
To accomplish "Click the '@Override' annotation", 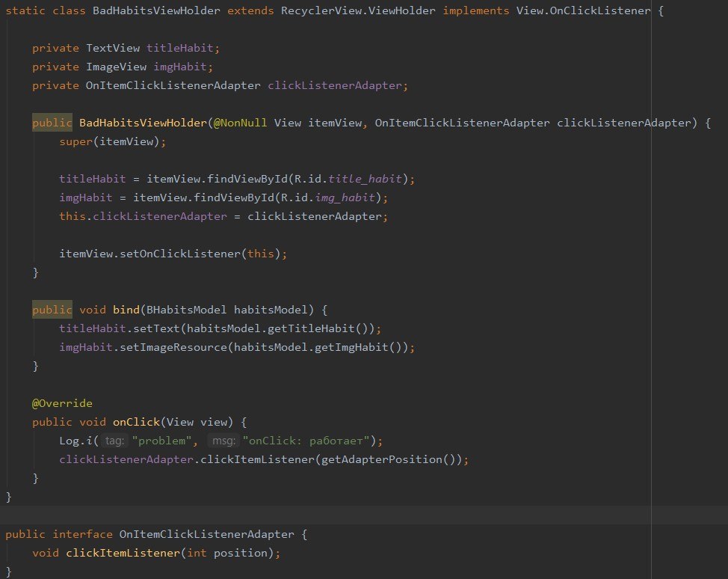I will pos(62,403).
